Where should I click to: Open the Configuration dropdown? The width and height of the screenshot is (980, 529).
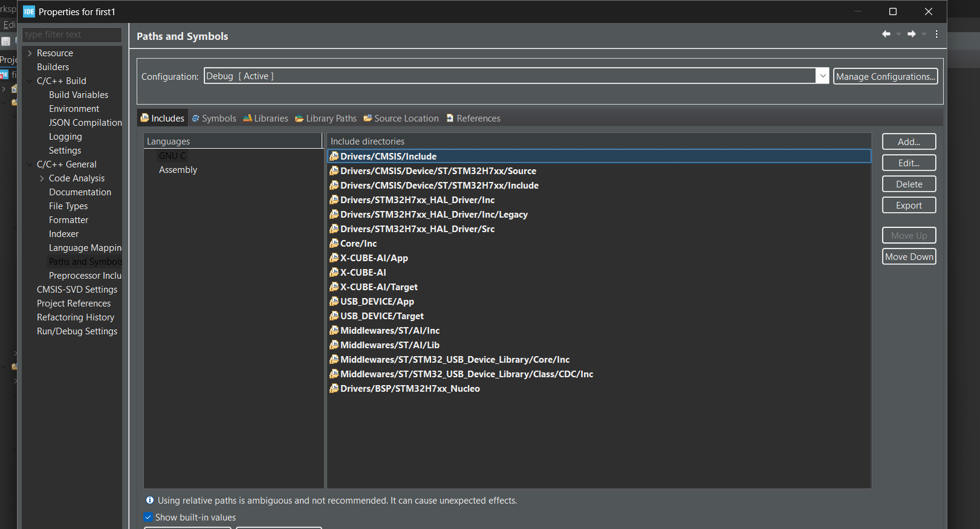822,76
